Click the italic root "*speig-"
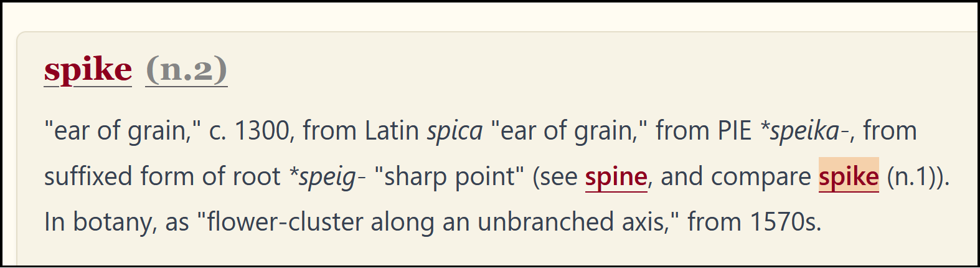980x268 pixels. pos(327,177)
